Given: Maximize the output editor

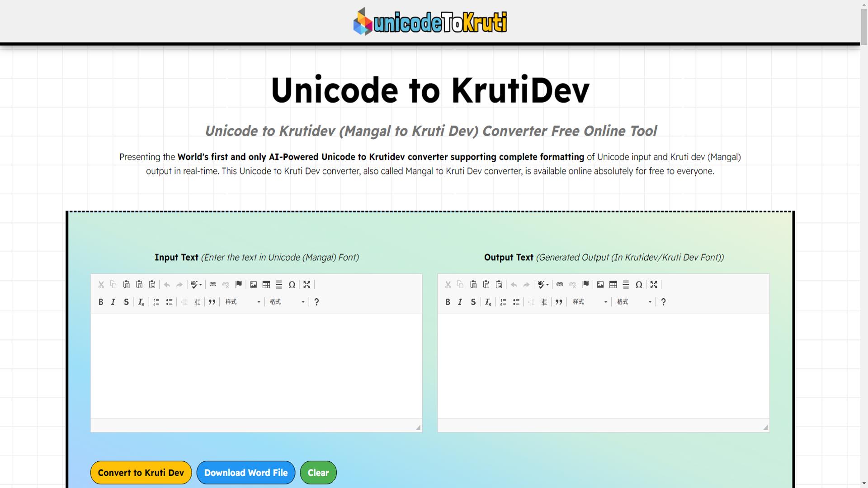Looking at the screenshot, I should pos(654,285).
